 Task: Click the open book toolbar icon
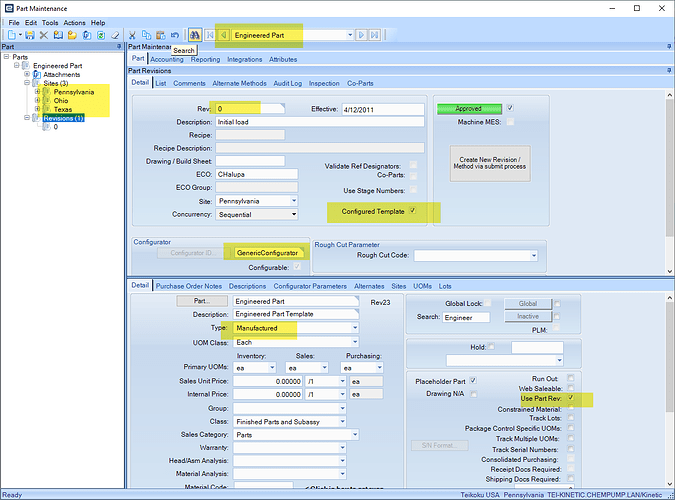[58, 35]
